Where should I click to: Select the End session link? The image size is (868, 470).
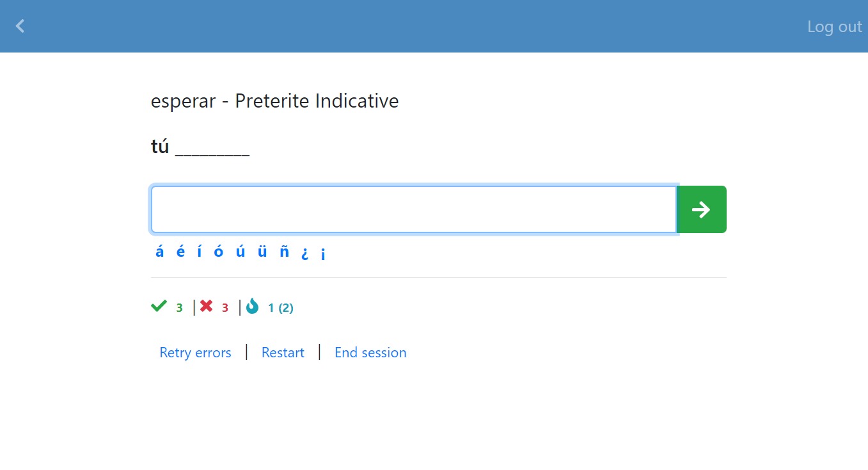tap(370, 352)
